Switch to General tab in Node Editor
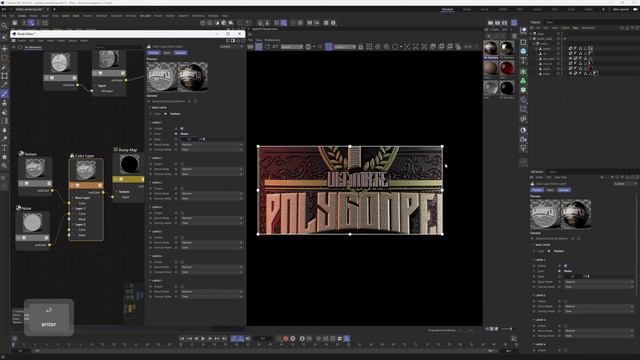Image resolution: width=640 pixels, height=360 pixels. click(x=180, y=53)
